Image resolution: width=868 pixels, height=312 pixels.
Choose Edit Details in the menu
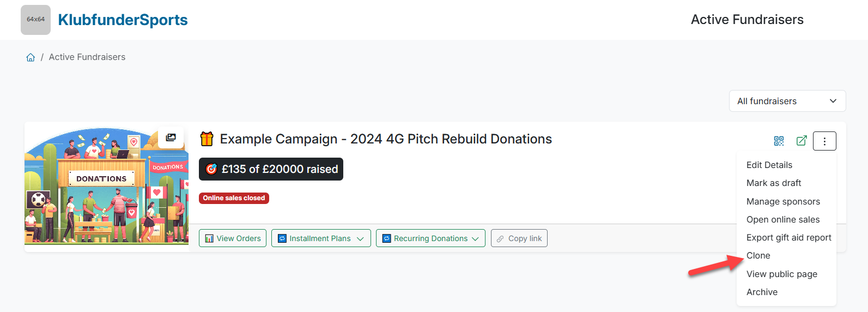click(x=769, y=165)
